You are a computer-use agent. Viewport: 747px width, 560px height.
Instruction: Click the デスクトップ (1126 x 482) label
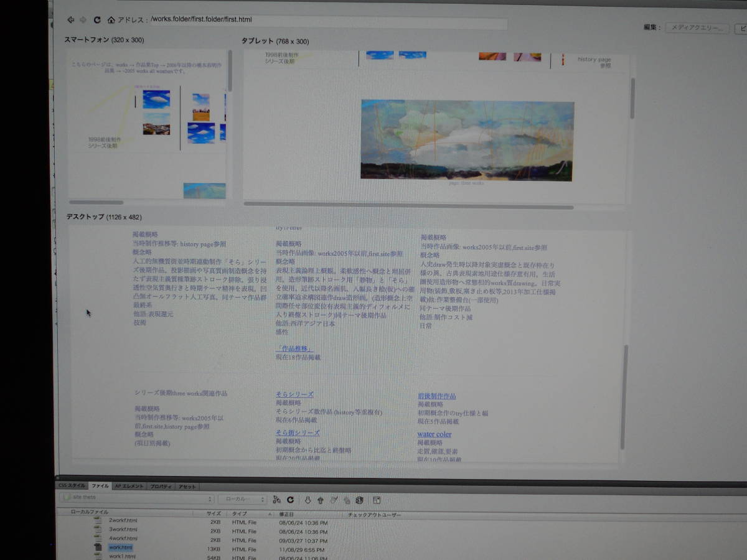pos(104,217)
